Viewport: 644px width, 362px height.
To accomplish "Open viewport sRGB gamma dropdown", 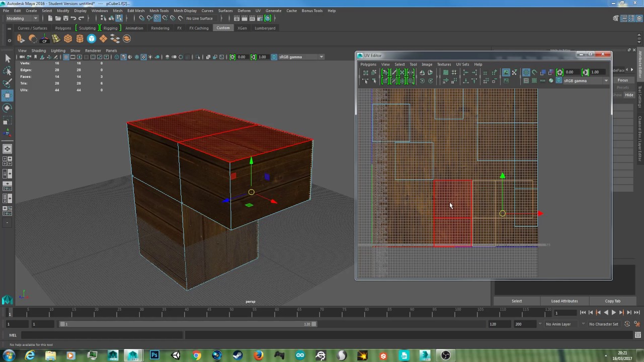I will coord(301,57).
